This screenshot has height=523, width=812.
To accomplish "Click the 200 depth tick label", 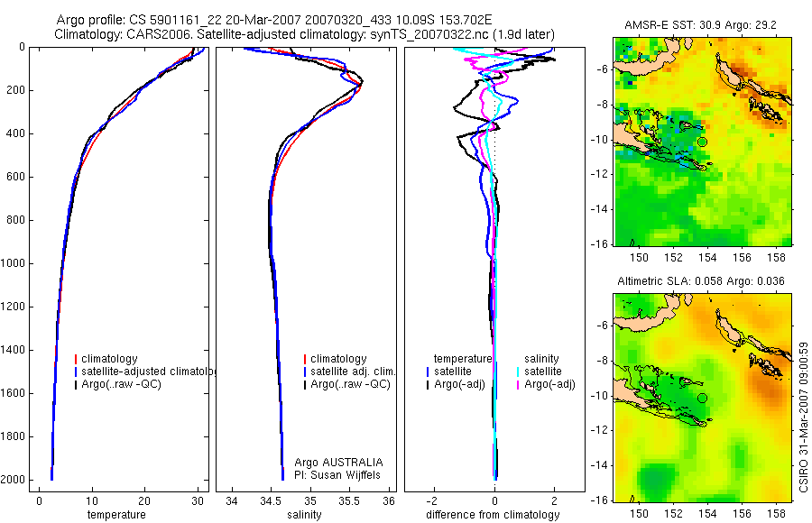I will tap(15, 90).
